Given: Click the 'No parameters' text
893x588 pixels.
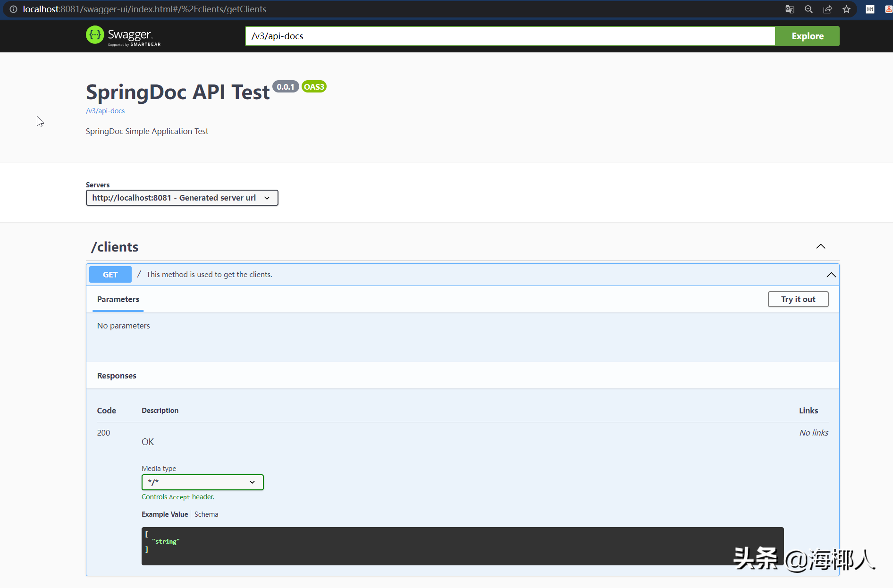Looking at the screenshot, I should (123, 326).
